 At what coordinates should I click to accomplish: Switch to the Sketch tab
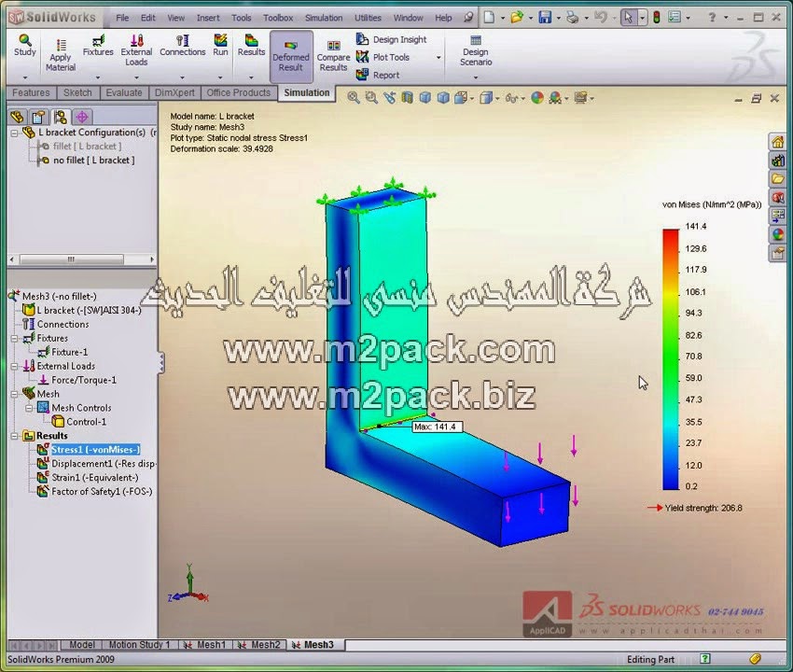tap(77, 92)
